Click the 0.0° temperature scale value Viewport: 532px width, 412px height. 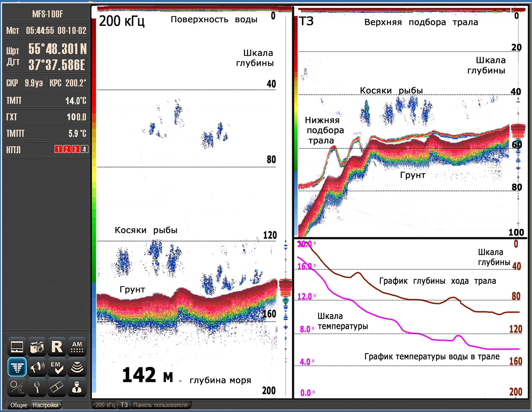pyautogui.click(x=307, y=393)
